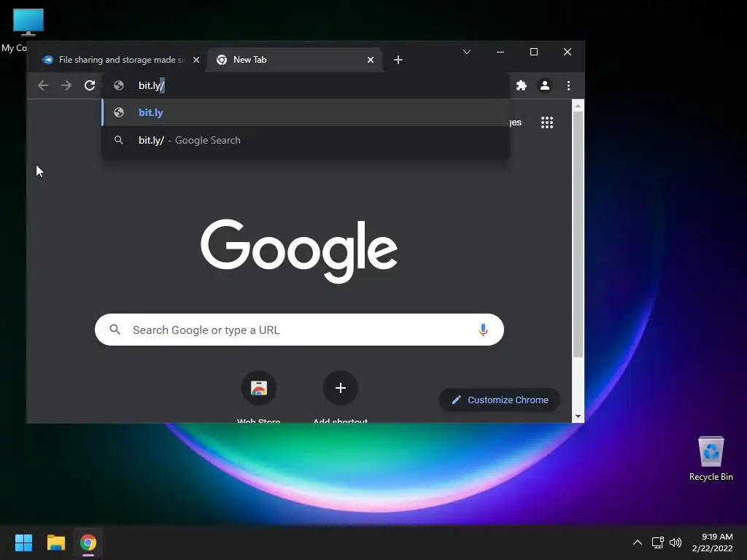
Task: Minimize the Chrome window
Action: [x=500, y=52]
